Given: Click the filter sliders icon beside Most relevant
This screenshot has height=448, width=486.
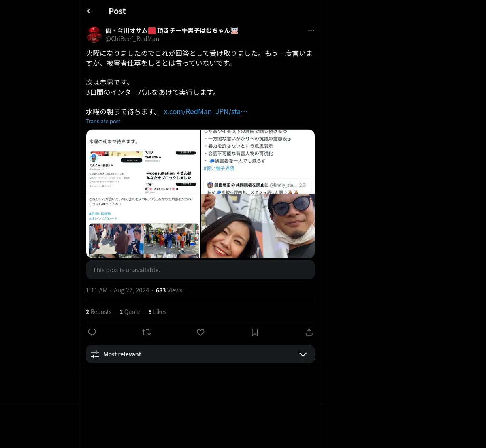Looking at the screenshot, I should [95, 354].
